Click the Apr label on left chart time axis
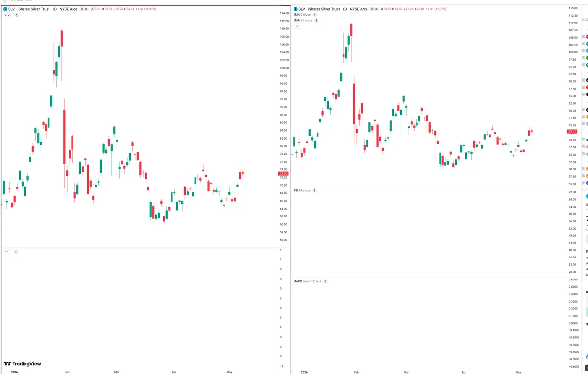 [174, 372]
